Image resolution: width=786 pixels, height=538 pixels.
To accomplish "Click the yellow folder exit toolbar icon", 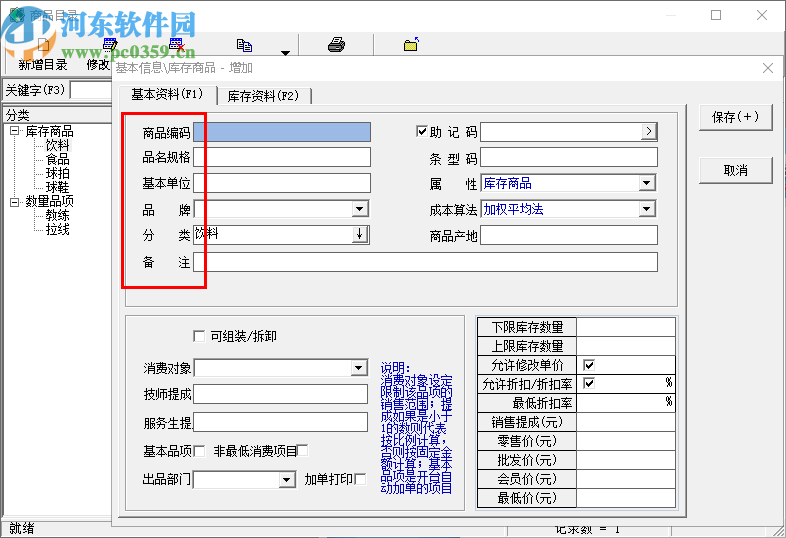I will click(411, 45).
